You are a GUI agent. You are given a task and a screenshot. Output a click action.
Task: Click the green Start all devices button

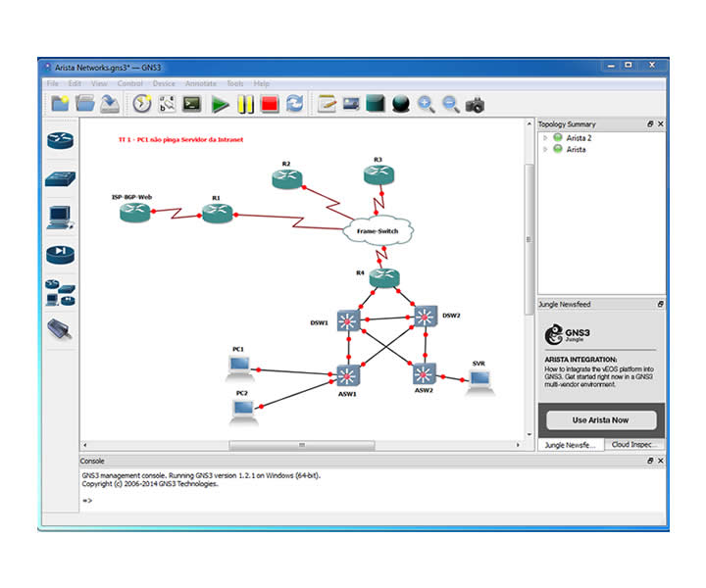(220, 103)
